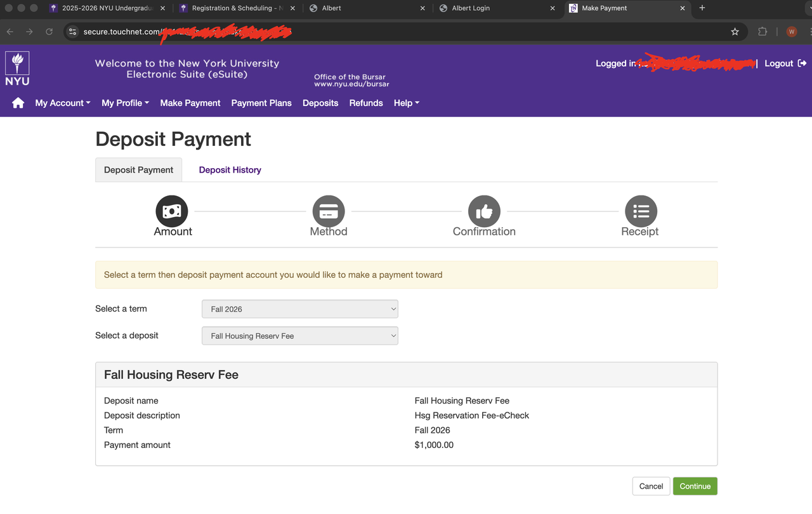The width and height of the screenshot is (812, 514).
Task: Switch to the 2025-2026 NYU Undergraduate tab
Action: 107,8
